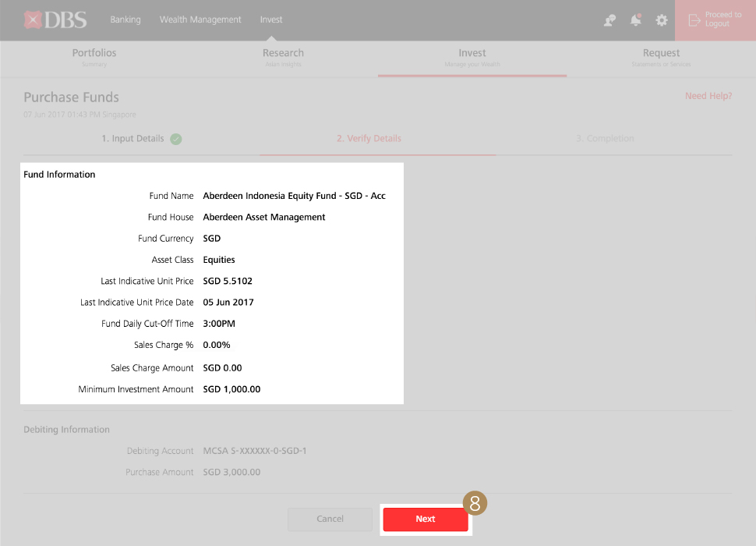Click the Asset Class label
The image size is (756, 546).
(x=172, y=260)
